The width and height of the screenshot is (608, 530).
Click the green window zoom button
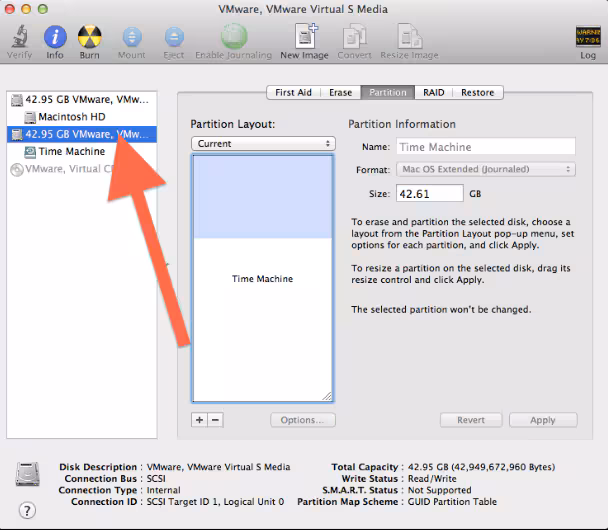tap(43, 9)
